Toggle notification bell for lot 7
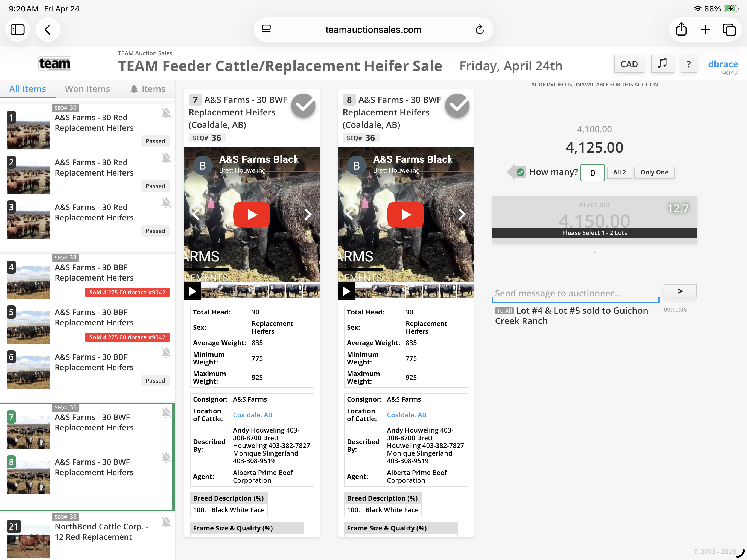The width and height of the screenshot is (747, 560). [166, 412]
